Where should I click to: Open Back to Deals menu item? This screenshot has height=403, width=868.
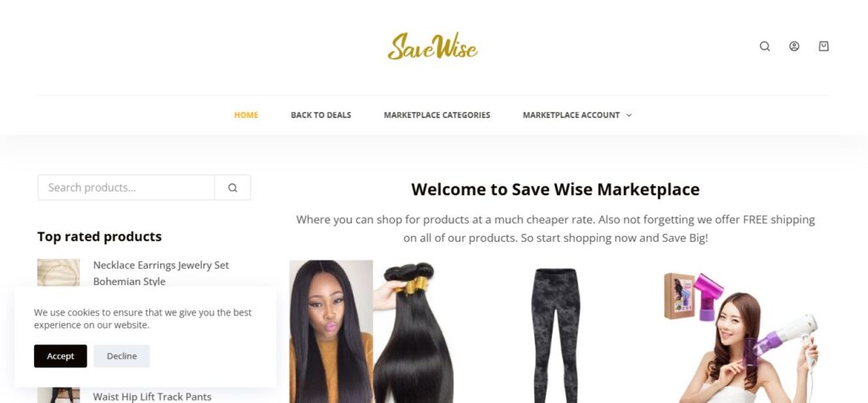[x=321, y=115]
